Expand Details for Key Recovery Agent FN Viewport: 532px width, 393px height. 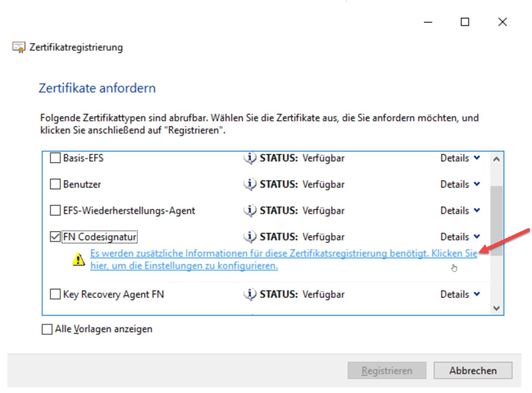460,294
